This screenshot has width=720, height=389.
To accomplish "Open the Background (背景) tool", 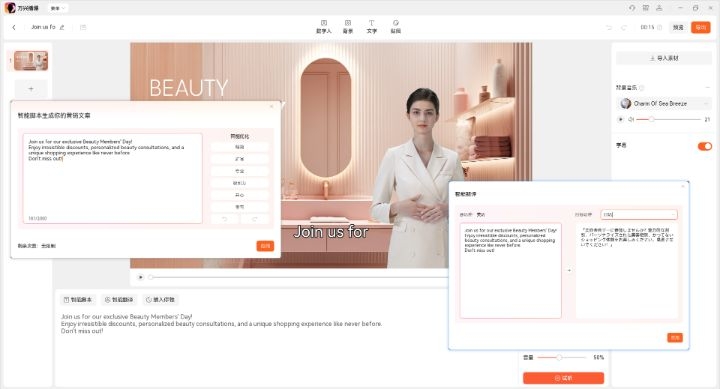I will tap(348, 27).
